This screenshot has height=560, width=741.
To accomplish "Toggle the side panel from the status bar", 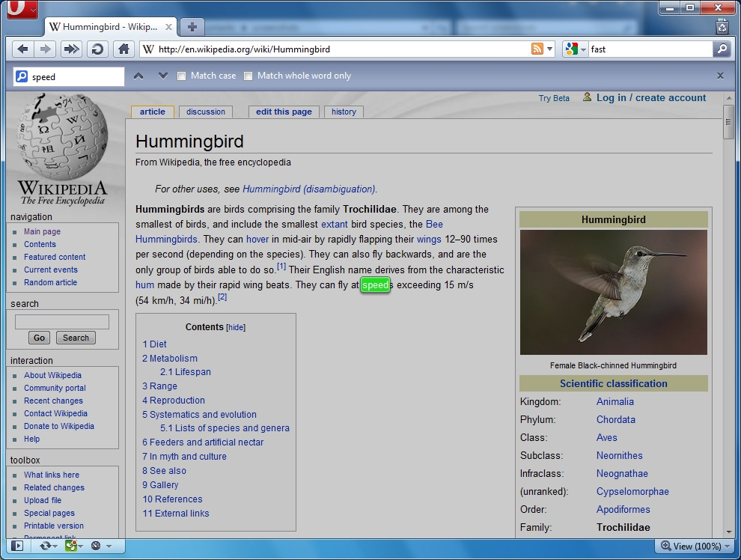I will coord(17,546).
